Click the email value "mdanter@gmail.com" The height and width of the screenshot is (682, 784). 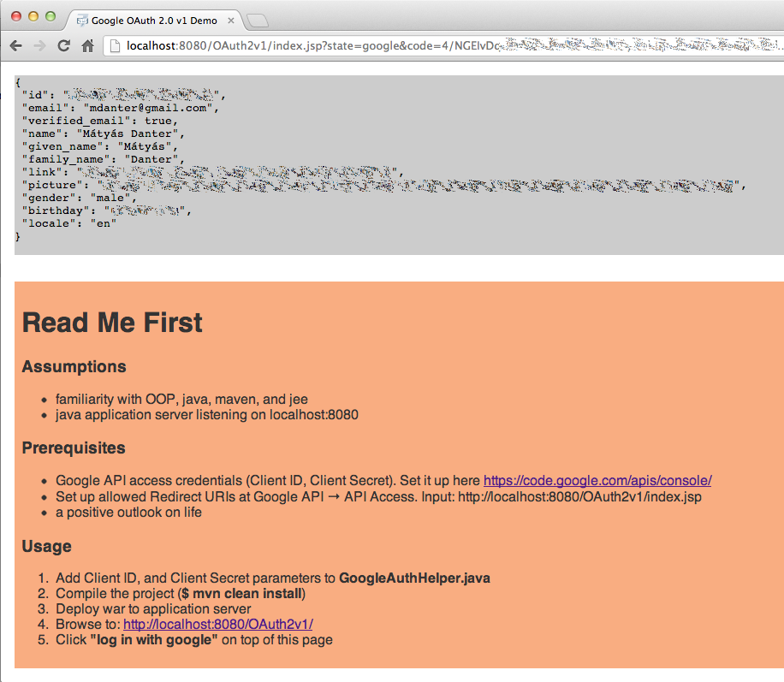coord(147,108)
